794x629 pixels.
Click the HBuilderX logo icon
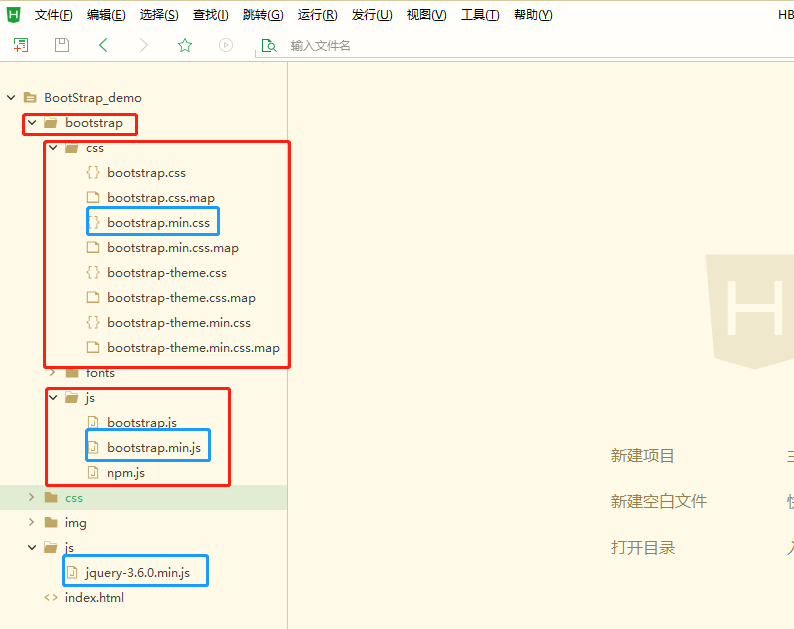tap(14, 15)
